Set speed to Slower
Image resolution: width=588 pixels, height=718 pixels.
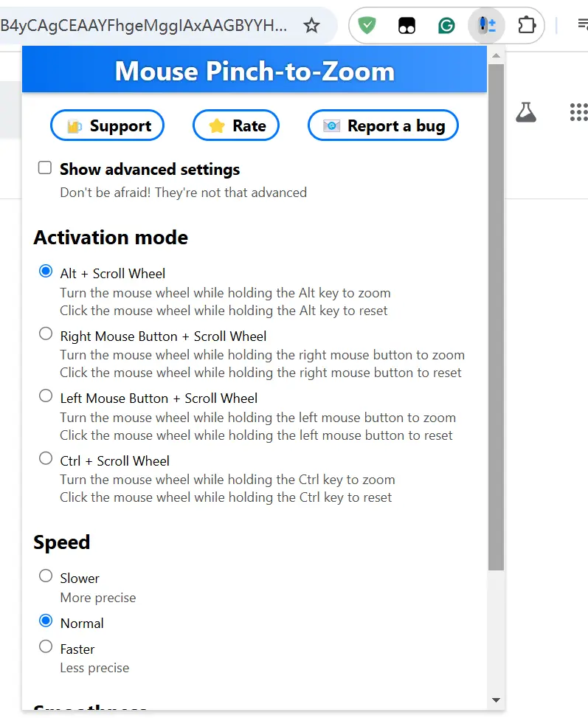tap(46, 576)
